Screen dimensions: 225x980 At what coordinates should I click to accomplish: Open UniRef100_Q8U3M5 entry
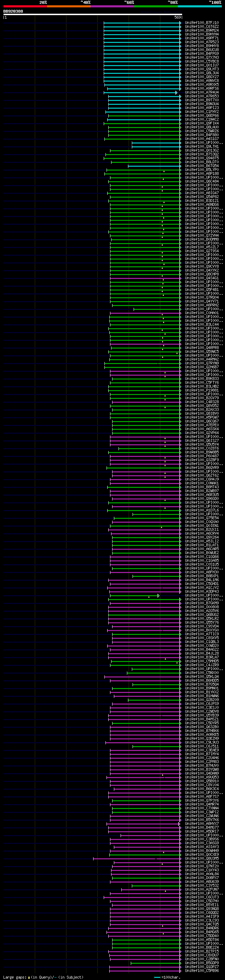point(202,859)
